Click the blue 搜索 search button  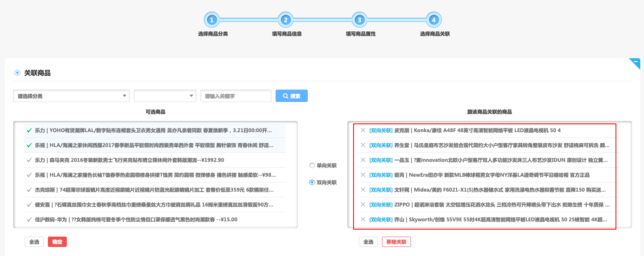(x=292, y=96)
